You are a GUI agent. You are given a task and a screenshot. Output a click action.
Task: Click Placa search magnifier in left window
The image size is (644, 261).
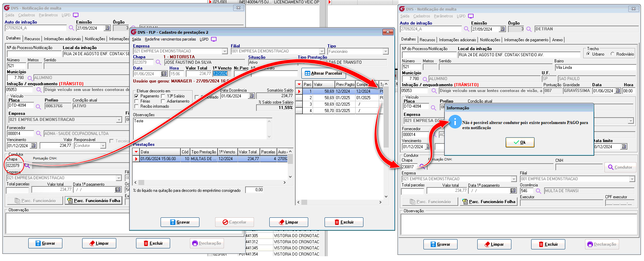click(x=38, y=106)
